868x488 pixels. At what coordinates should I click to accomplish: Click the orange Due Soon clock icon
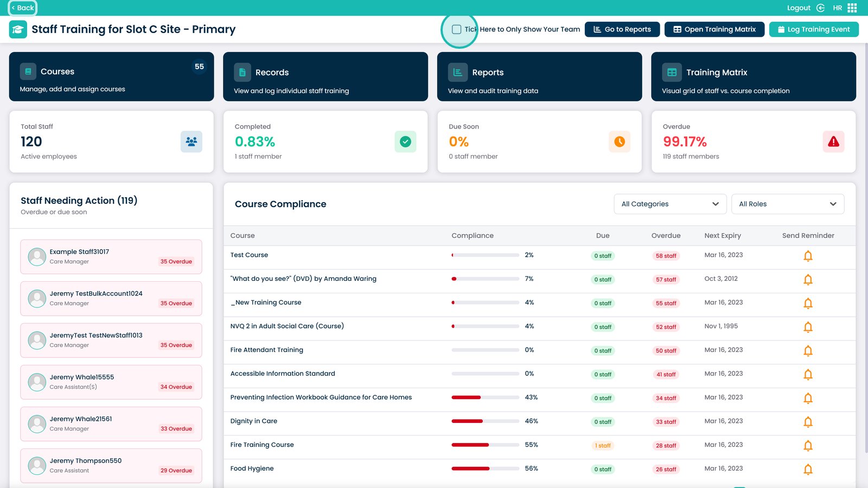619,142
